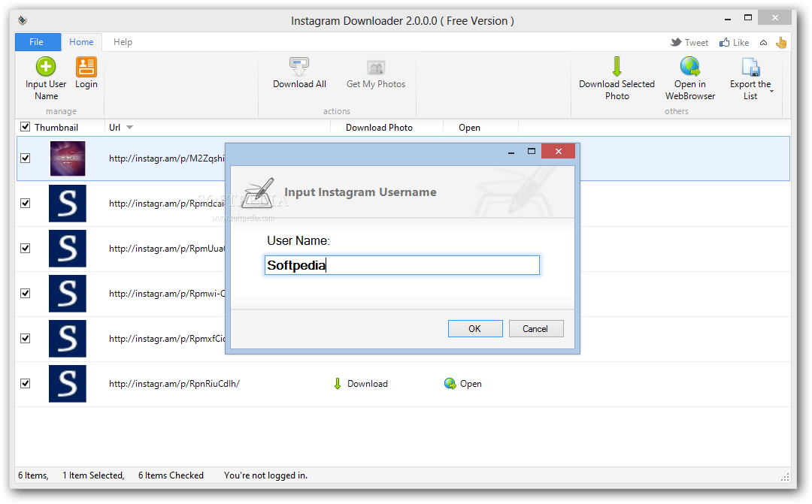Click the Download link for RpnRiuCdlh

[367, 383]
